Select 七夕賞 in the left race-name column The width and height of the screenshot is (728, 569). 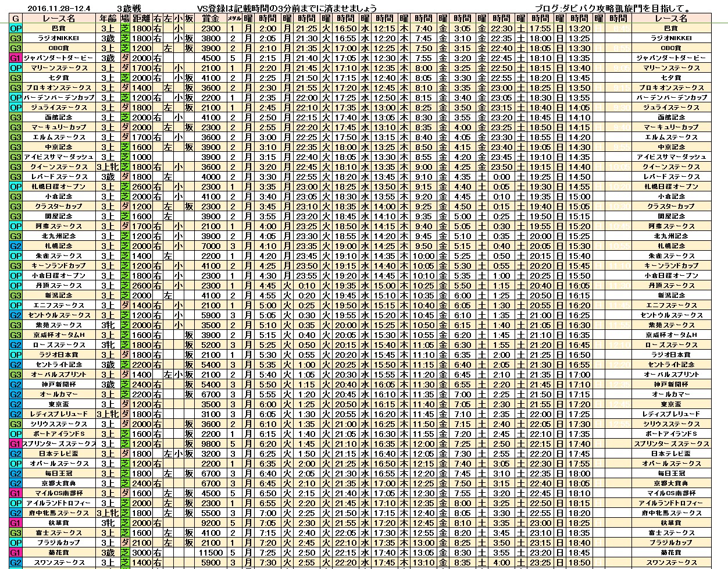(x=59, y=78)
